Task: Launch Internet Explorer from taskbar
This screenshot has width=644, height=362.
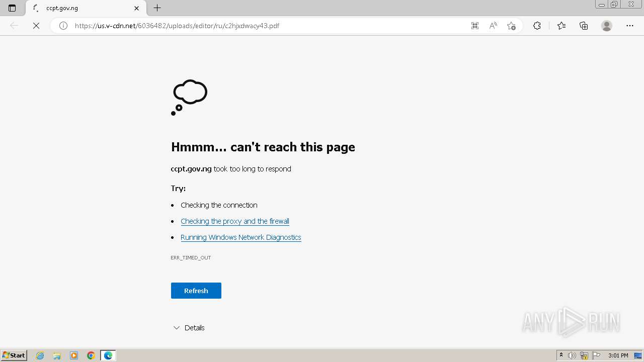Action: (x=40, y=355)
